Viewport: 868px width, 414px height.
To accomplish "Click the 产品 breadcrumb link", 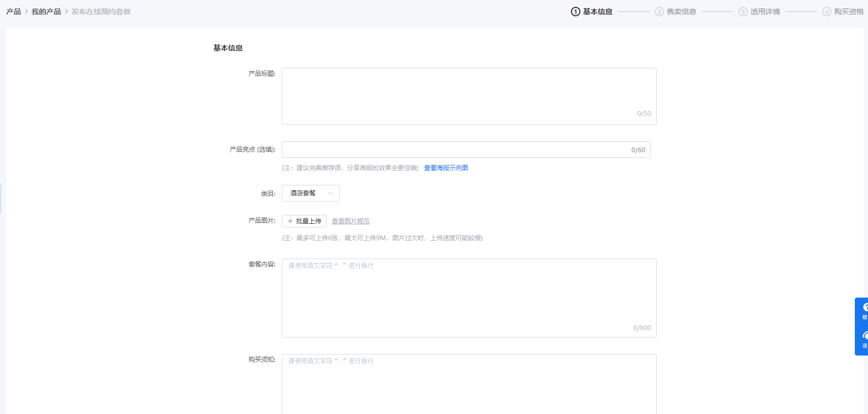I will (14, 12).
